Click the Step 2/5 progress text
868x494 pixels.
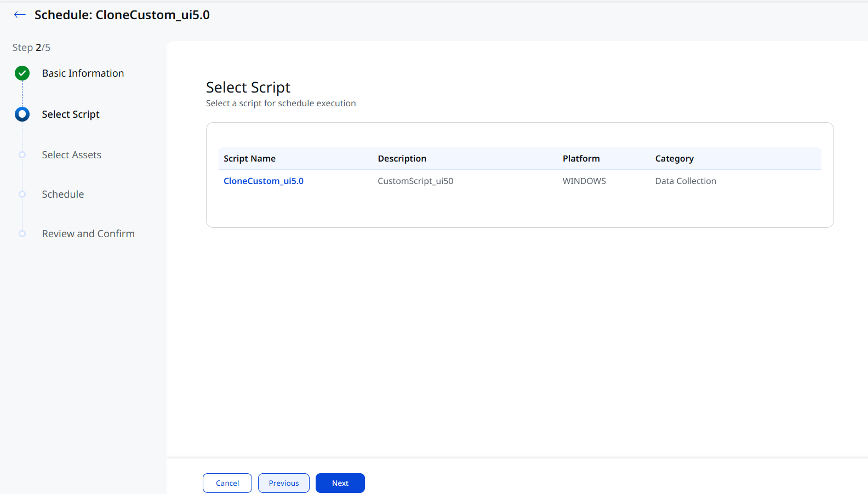[31, 48]
